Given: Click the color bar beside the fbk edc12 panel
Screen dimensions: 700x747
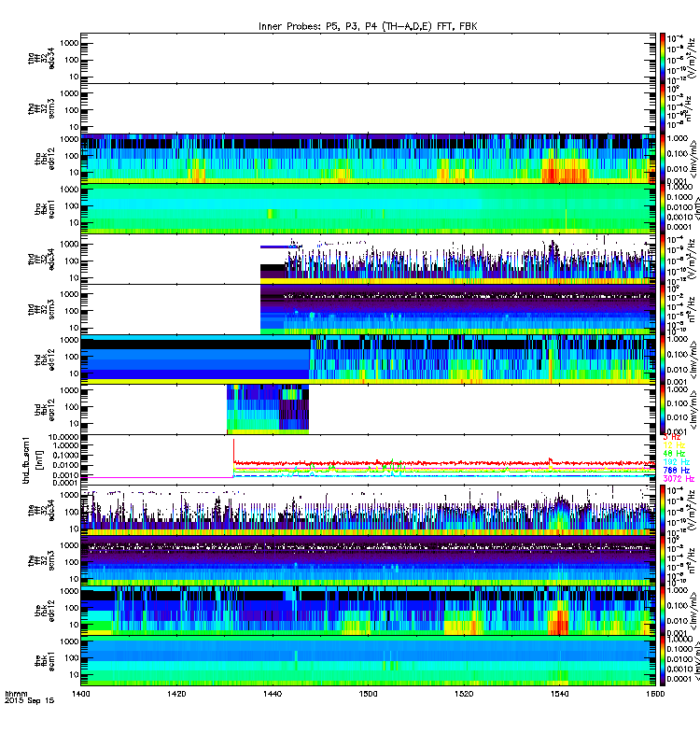Looking at the screenshot, I should [x=663, y=611].
